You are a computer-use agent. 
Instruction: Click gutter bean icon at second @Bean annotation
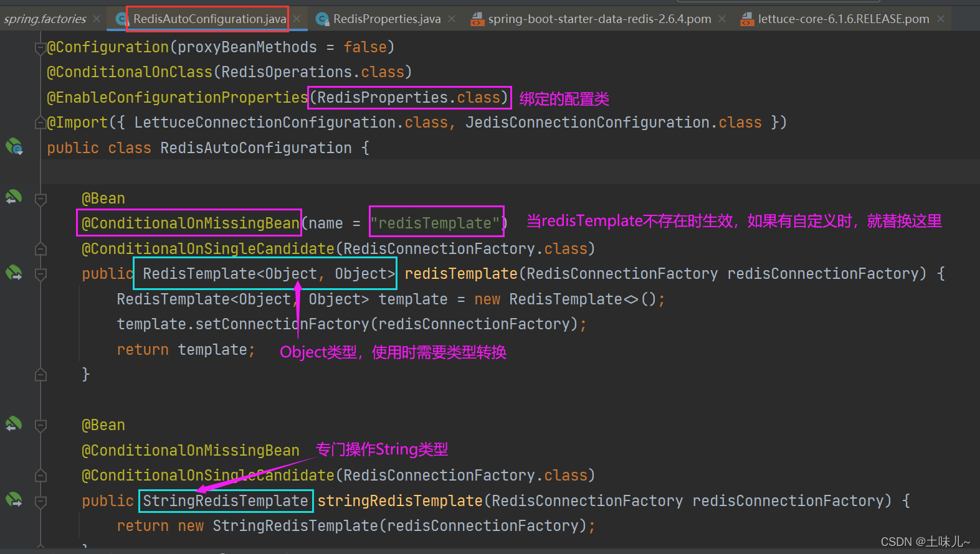(14, 425)
